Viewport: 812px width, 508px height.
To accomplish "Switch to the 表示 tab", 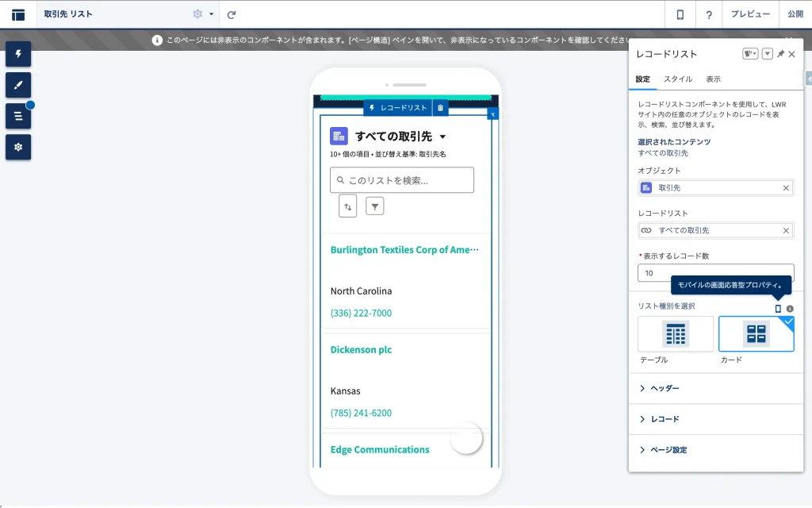I will [714, 79].
